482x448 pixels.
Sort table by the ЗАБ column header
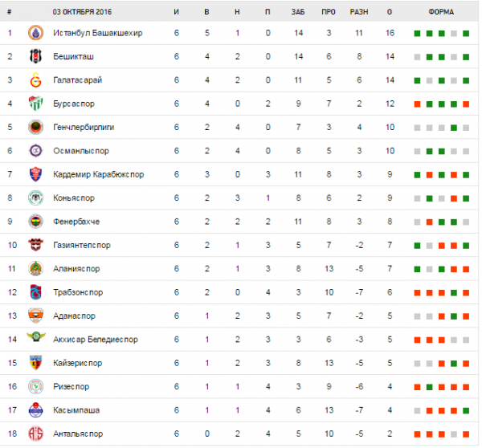click(298, 13)
